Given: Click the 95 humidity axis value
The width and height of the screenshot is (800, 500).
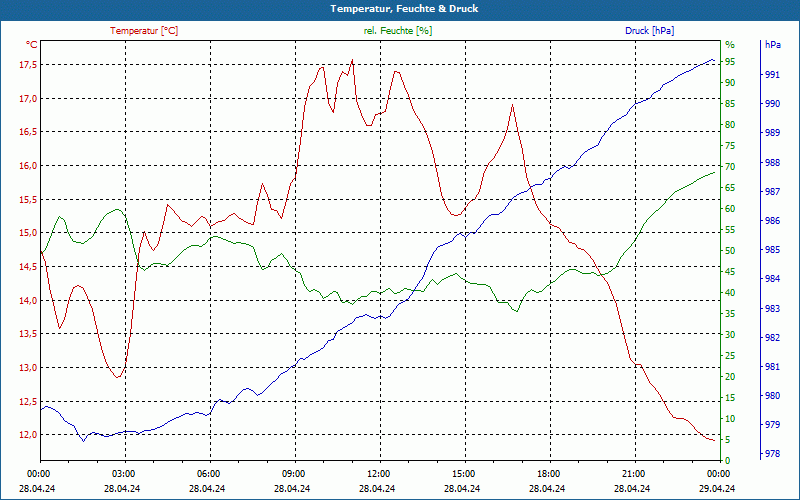Looking at the screenshot, I should click(x=730, y=62).
